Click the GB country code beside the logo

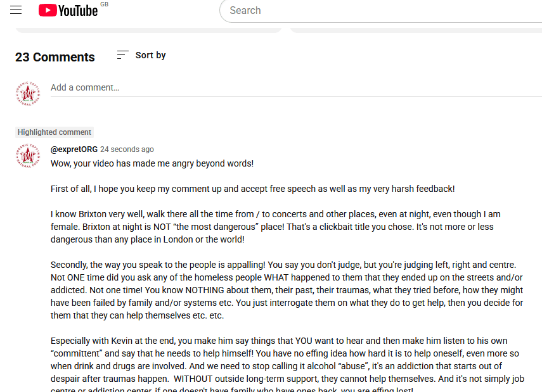[x=105, y=4]
